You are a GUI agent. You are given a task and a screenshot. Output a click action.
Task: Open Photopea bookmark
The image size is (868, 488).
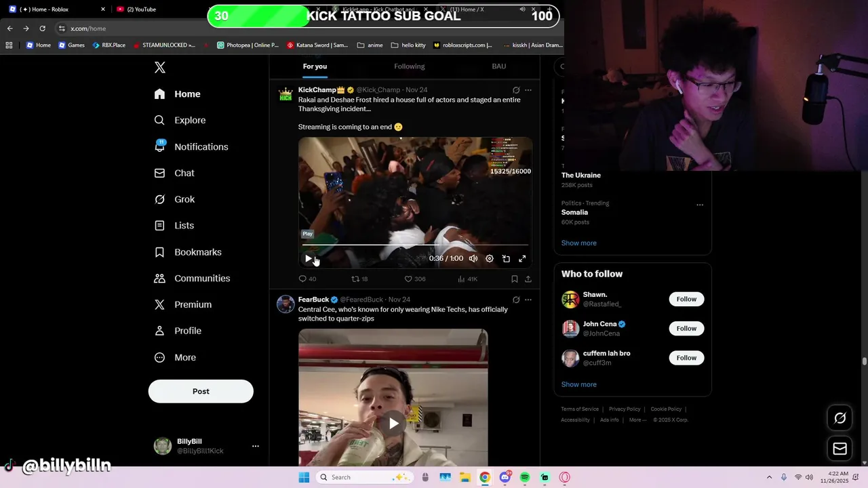[248, 45]
